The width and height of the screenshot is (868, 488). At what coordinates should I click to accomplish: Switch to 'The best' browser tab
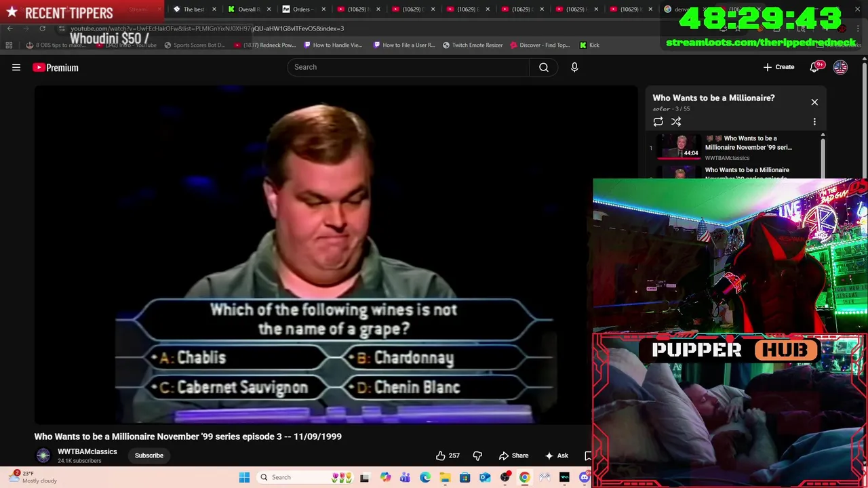tap(193, 9)
